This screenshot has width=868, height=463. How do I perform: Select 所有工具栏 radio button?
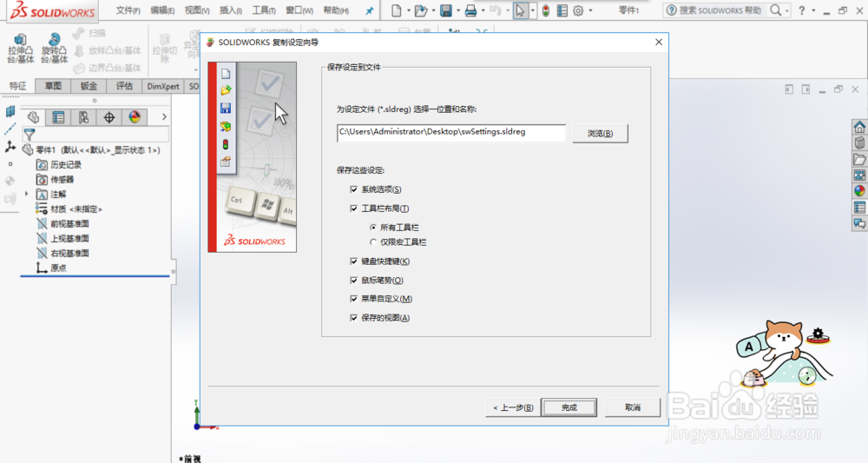click(373, 227)
